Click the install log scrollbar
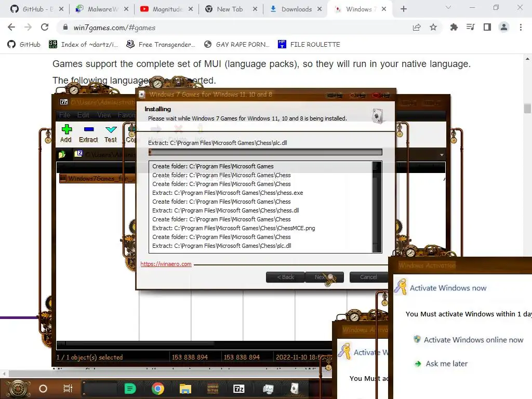Viewport: 532px width, 399px height. coord(377,207)
